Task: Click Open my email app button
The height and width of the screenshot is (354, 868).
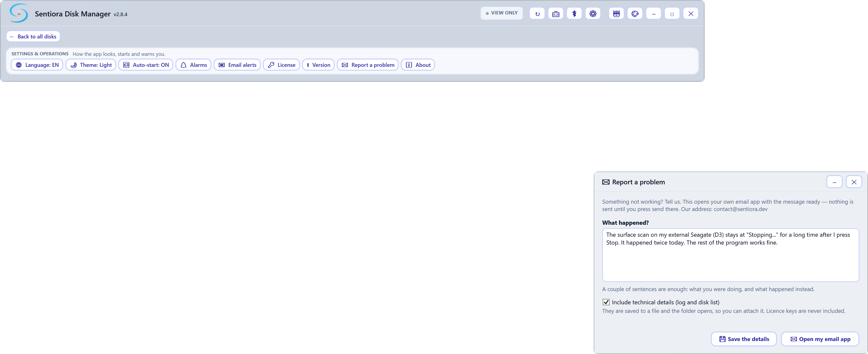Action: click(820, 339)
